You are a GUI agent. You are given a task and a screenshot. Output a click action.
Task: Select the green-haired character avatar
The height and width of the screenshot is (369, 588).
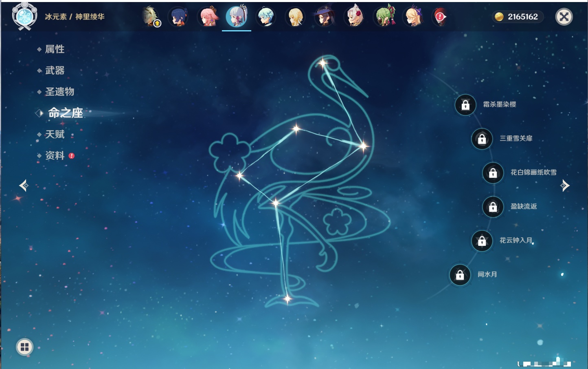(x=384, y=17)
